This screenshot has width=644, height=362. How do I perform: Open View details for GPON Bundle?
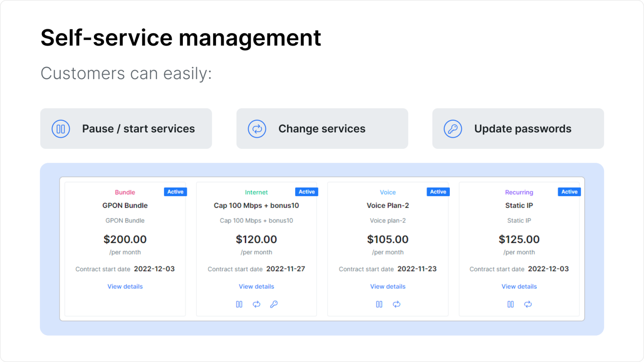(x=125, y=286)
